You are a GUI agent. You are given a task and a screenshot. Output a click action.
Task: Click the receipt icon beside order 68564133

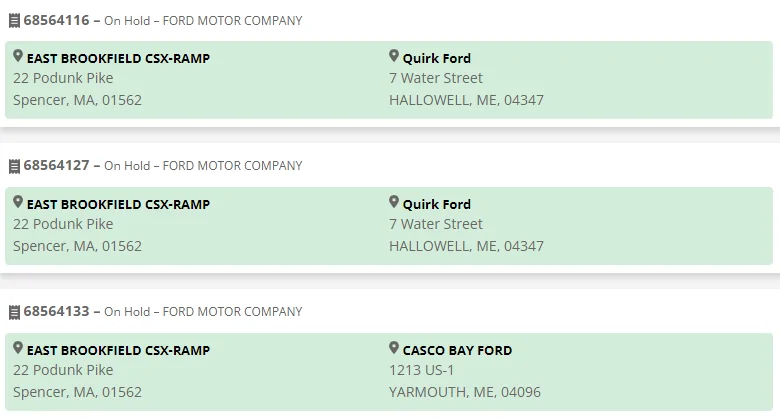pos(14,312)
